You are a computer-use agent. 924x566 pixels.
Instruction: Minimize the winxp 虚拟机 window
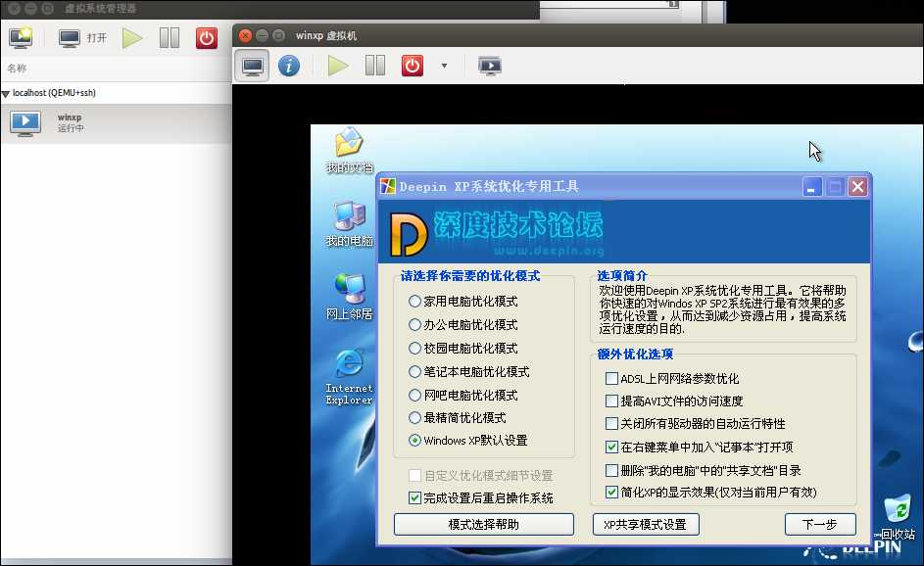coord(263,36)
